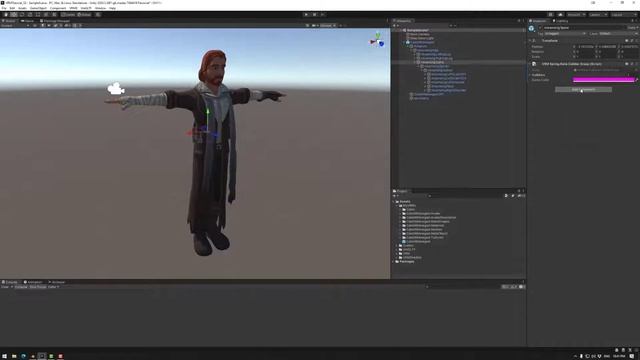Screen dimensions: 640x360
Task: Click the Project panel search field
Action: (x=465, y=196)
